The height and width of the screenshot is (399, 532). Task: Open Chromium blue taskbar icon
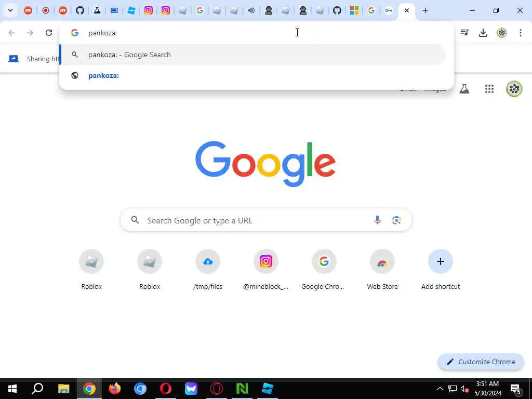click(x=140, y=389)
